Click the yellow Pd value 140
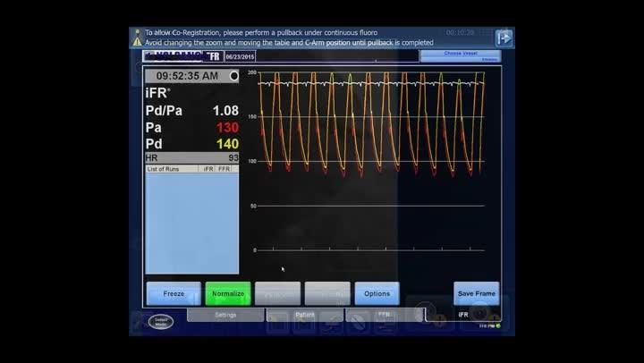 tap(227, 144)
